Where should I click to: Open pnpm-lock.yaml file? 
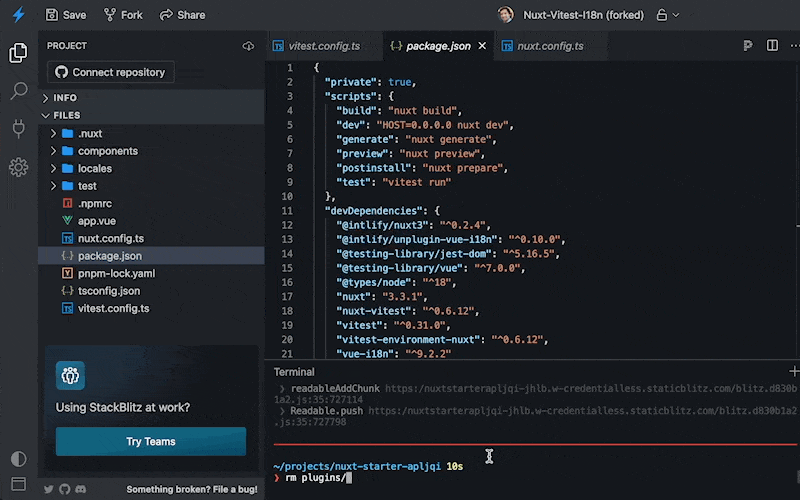point(151,273)
